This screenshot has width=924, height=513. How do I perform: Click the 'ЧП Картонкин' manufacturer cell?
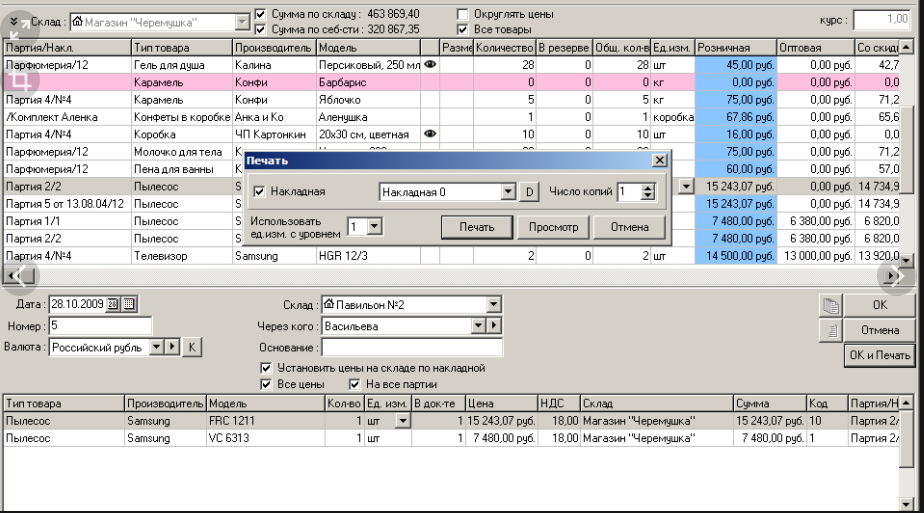click(x=274, y=134)
